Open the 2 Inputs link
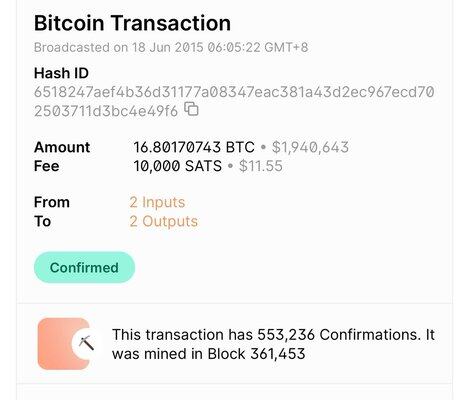468x400 pixels. pos(157,202)
